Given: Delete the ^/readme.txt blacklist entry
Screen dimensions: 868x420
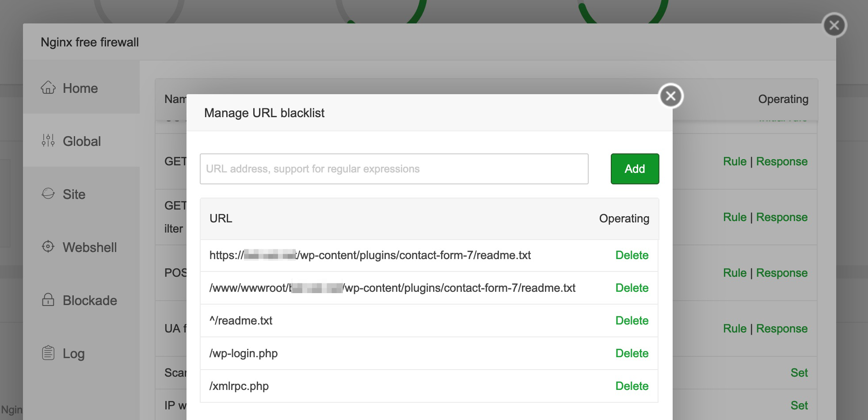Looking at the screenshot, I should 632,321.
